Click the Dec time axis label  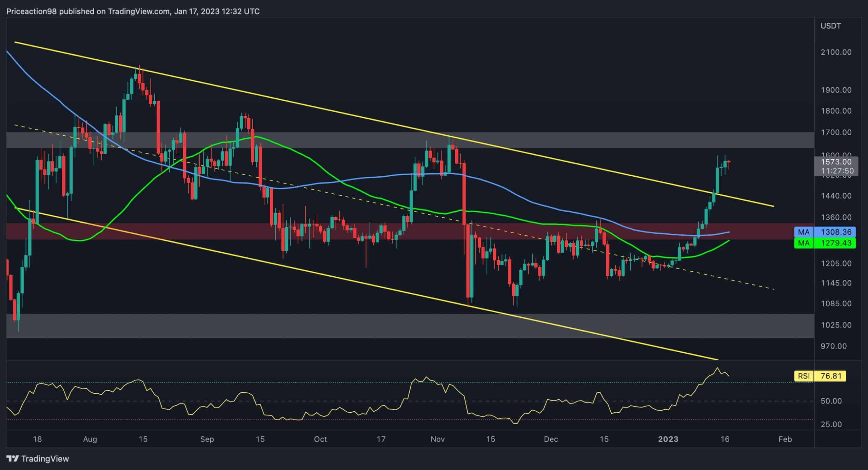click(551, 439)
